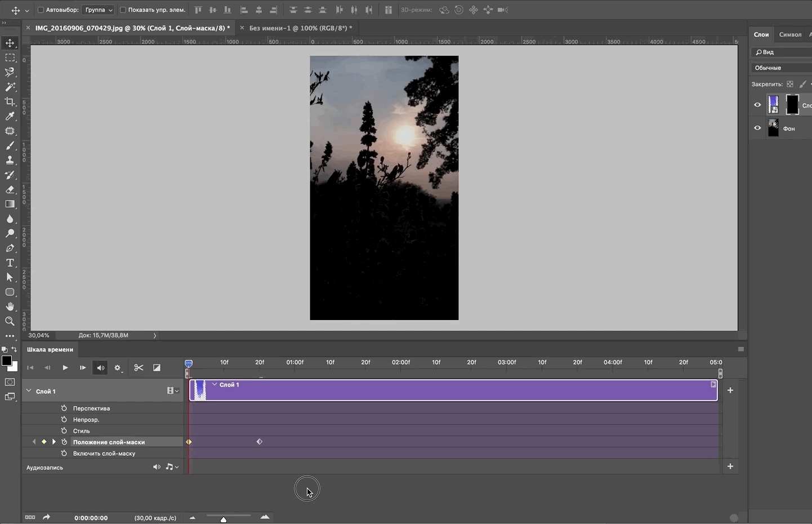Screen dimensions: 812x524
Task: Open timeline settings gear icon
Action: 118,368
